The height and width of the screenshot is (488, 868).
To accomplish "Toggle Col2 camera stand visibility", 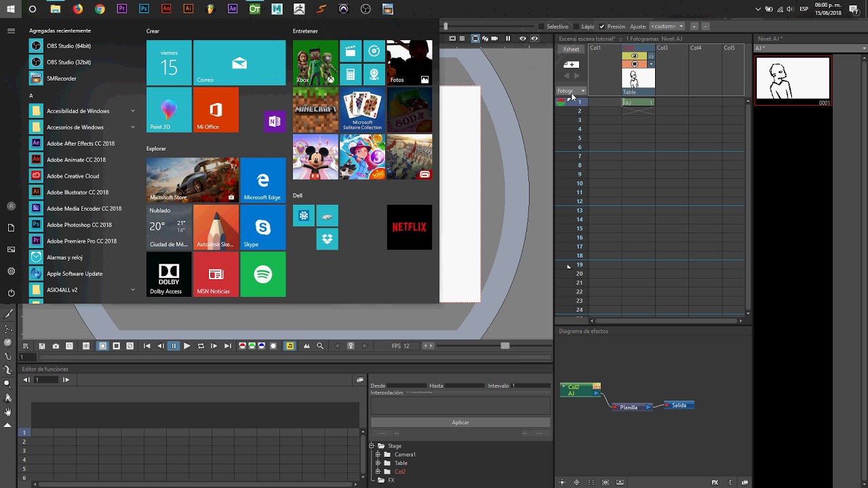I will 635,64.
